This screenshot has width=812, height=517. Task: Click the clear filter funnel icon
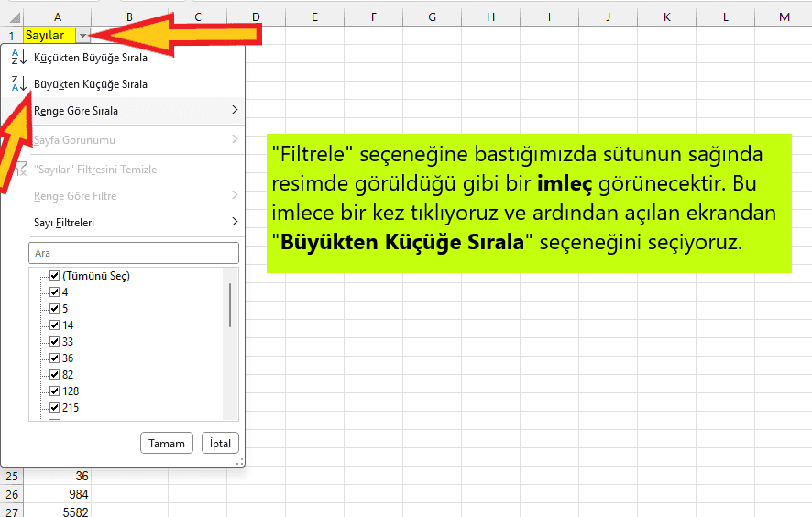[x=19, y=170]
